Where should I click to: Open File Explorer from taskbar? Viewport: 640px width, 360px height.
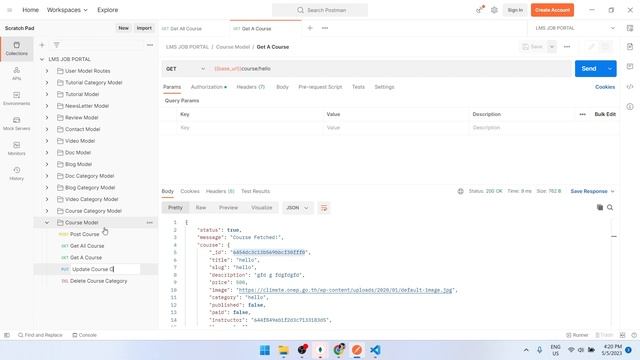coord(283,350)
